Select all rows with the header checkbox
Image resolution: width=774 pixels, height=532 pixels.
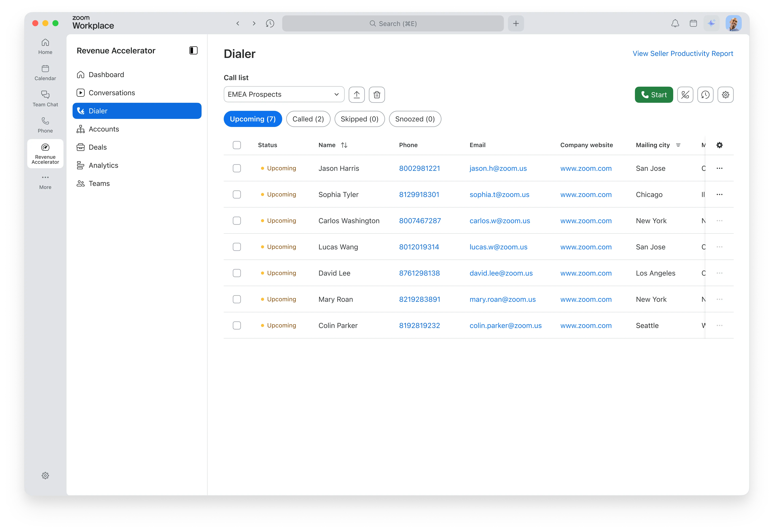pos(237,145)
